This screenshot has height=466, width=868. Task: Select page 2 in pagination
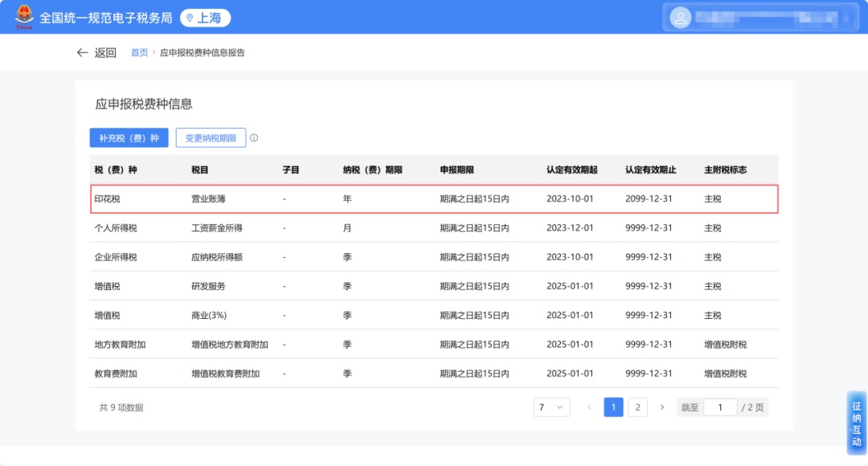click(x=637, y=407)
